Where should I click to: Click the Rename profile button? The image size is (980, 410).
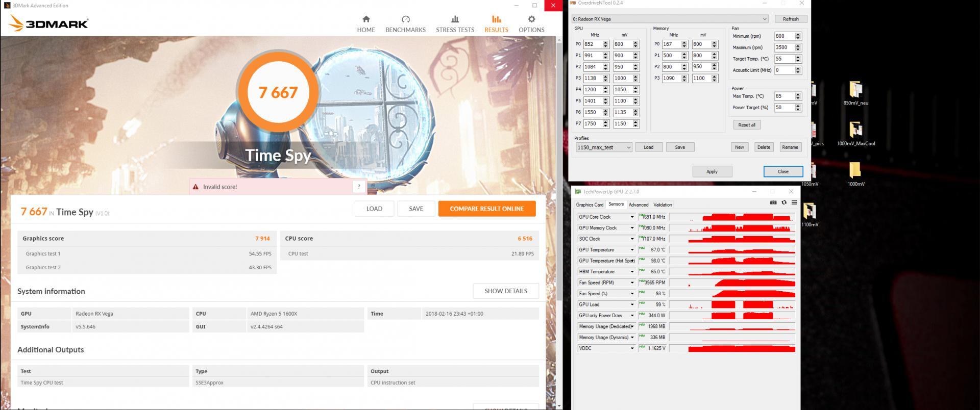[790, 147]
